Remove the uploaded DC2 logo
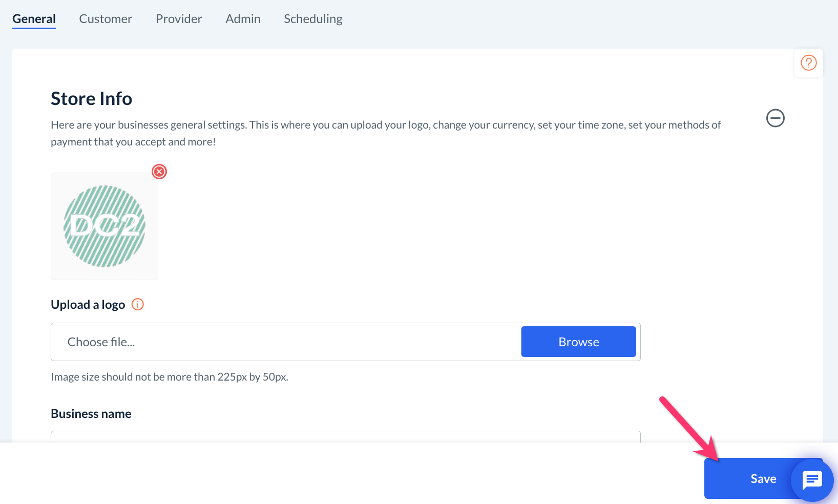This screenshot has width=838, height=504. coord(159,172)
